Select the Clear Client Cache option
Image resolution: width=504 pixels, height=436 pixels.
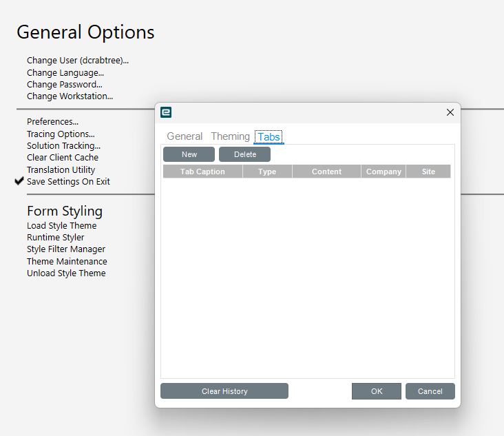(63, 158)
